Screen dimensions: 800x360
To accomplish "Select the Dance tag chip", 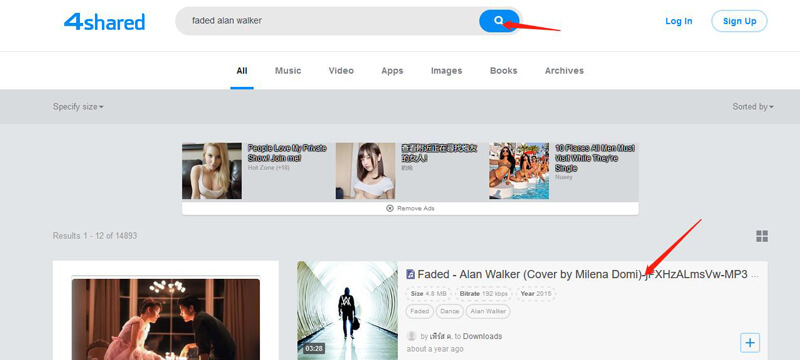I will point(449,311).
